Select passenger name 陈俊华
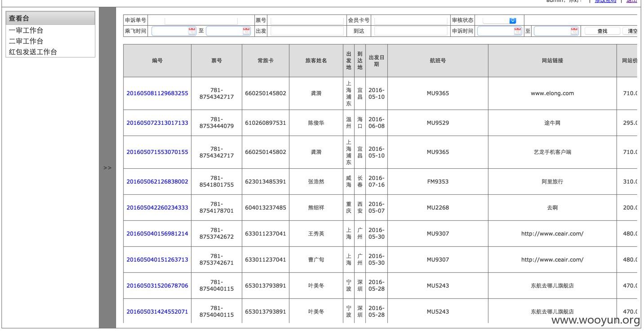Image resolution: width=644 pixels, height=333 pixels. pos(316,123)
